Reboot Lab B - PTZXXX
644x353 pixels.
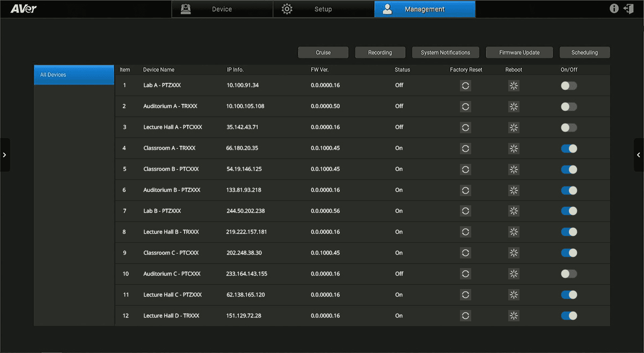pos(514,211)
